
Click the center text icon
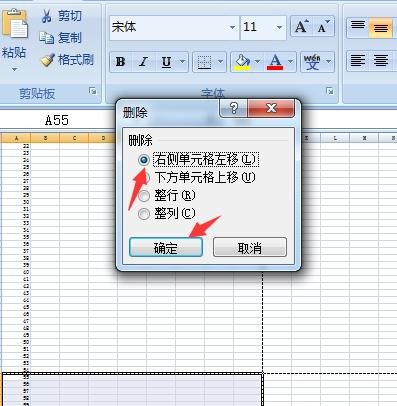tap(381, 61)
